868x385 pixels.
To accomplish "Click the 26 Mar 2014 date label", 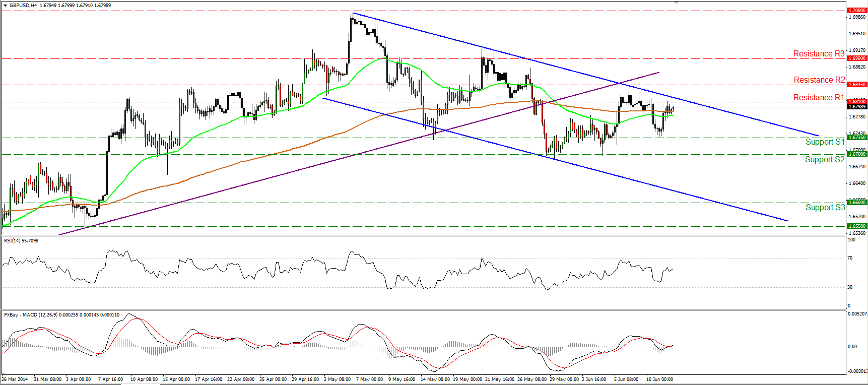I will tap(15, 379).
